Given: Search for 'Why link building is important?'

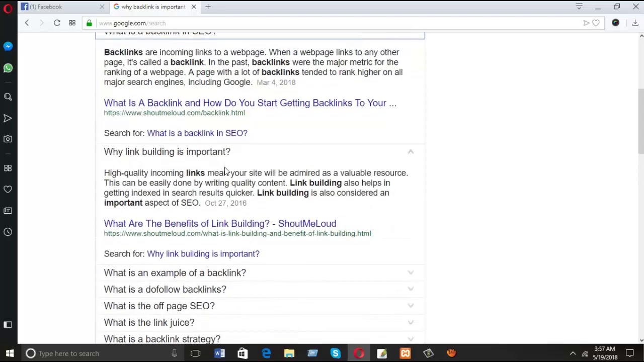Looking at the screenshot, I should 203,254.
